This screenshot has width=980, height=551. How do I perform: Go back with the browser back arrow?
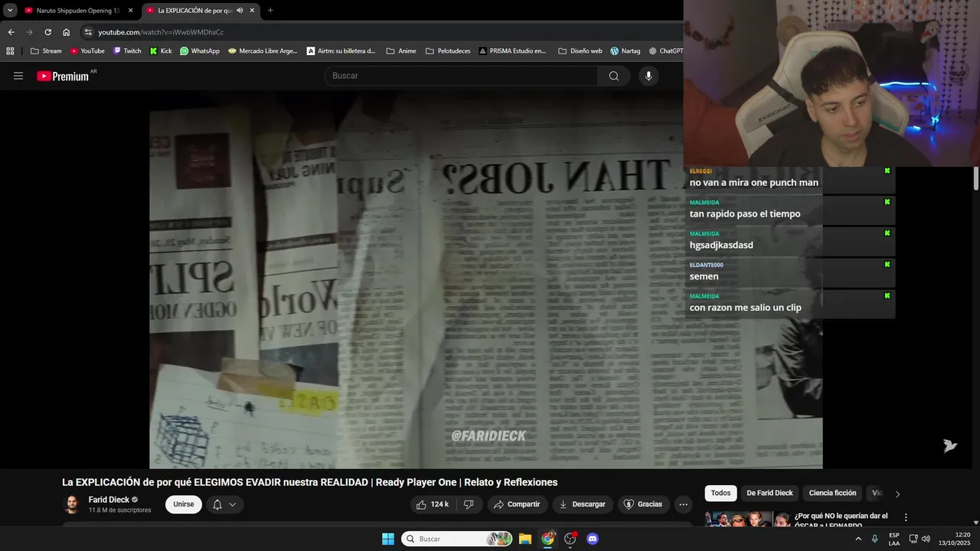11,32
